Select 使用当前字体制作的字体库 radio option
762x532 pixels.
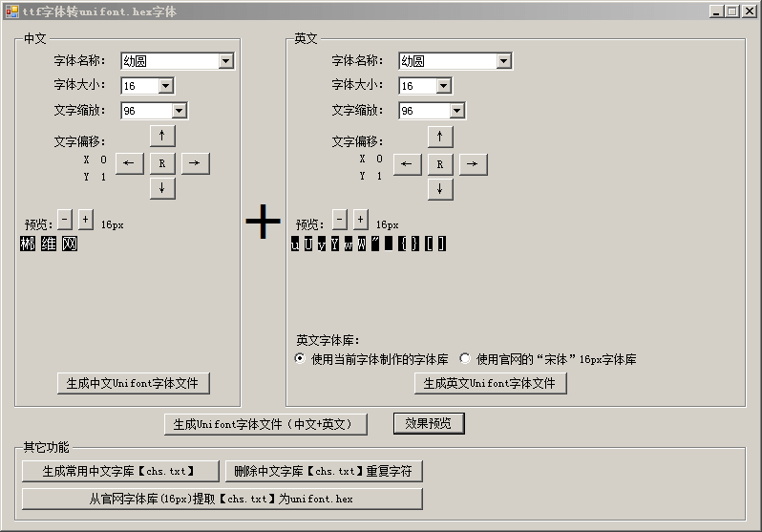point(301,359)
